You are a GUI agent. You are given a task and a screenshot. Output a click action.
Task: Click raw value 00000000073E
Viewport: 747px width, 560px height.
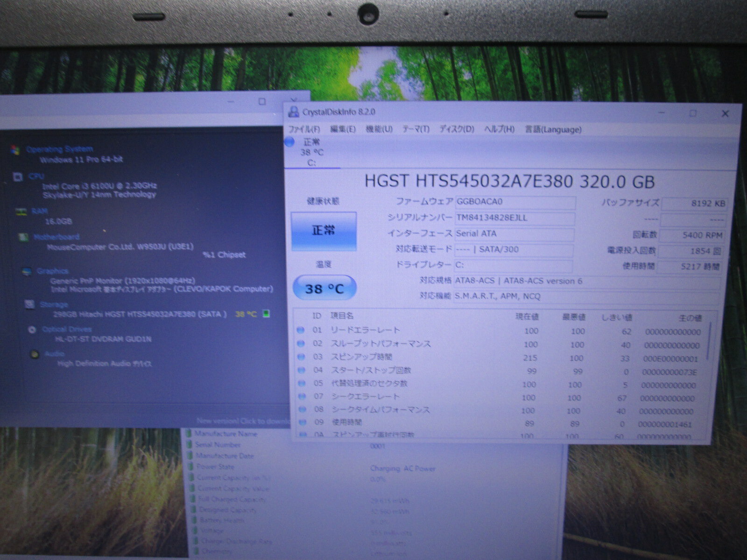pos(669,372)
